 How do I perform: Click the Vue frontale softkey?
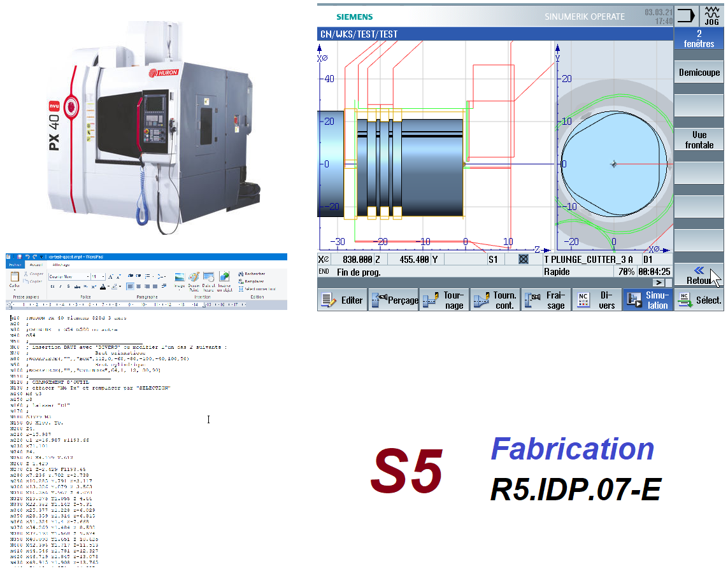[x=699, y=140]
